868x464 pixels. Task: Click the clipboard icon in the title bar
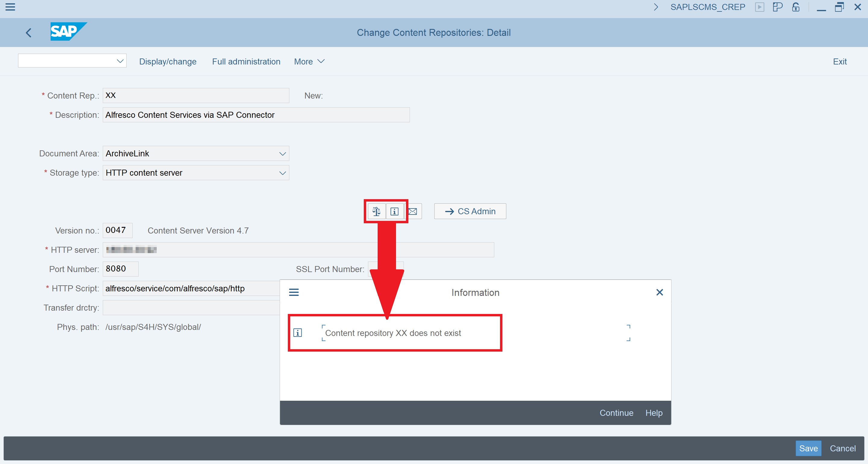(778, 7)
